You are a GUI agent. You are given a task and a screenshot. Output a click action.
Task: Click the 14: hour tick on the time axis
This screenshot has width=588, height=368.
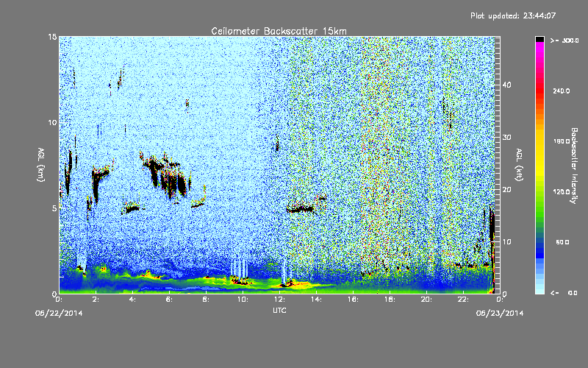click(317, 300)
